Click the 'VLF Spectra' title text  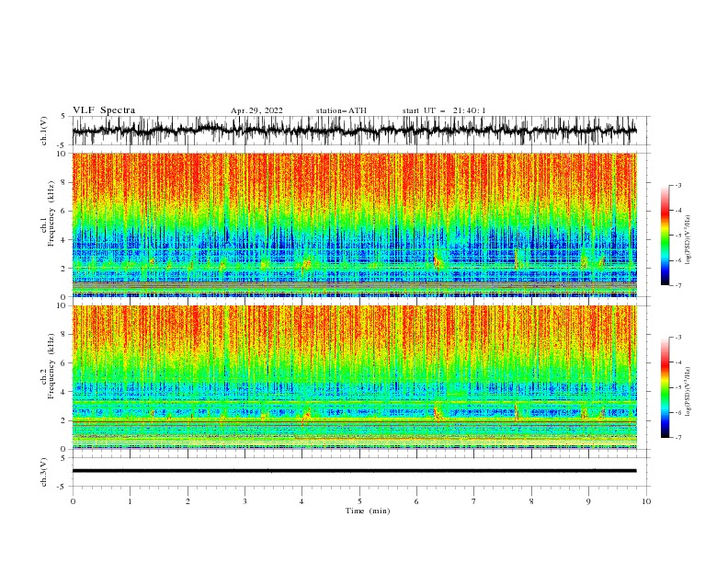pos(104,110)
